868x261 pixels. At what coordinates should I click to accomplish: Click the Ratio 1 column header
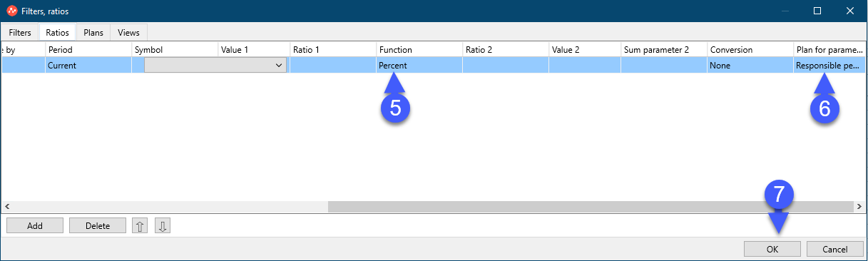[333, 50]
